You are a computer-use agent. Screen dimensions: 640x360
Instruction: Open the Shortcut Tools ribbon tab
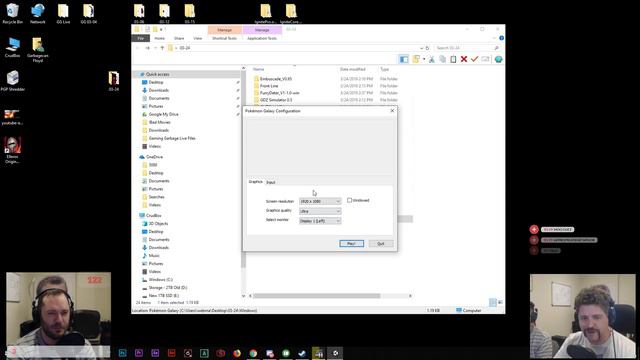tap(224, 38)
